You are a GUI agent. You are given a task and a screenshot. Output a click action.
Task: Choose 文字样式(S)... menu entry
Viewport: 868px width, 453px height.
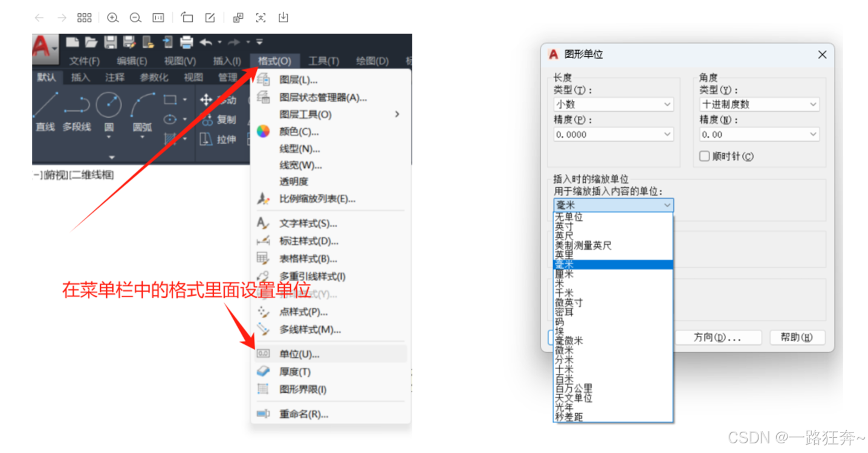330,223
